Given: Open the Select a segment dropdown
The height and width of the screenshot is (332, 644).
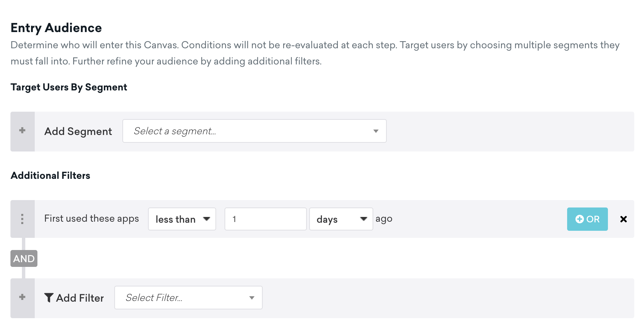Looking at the screenshot, I should point(254,131).
